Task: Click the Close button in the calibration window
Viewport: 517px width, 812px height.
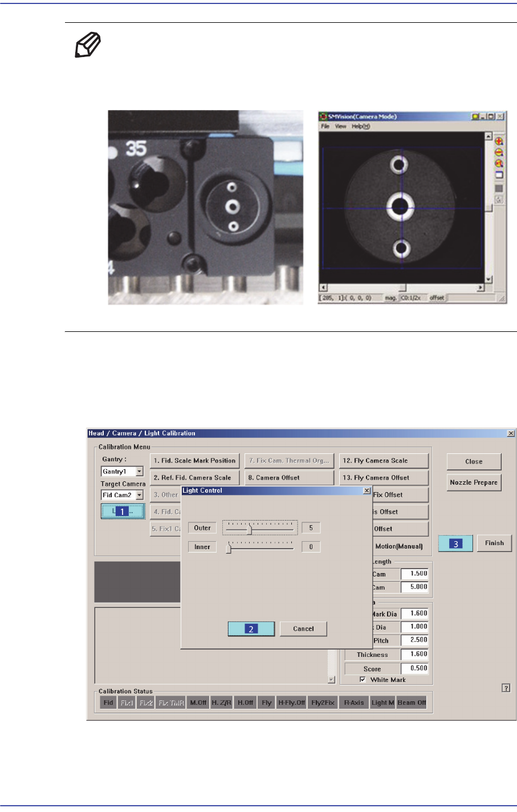Action: [x=474, y=461]
